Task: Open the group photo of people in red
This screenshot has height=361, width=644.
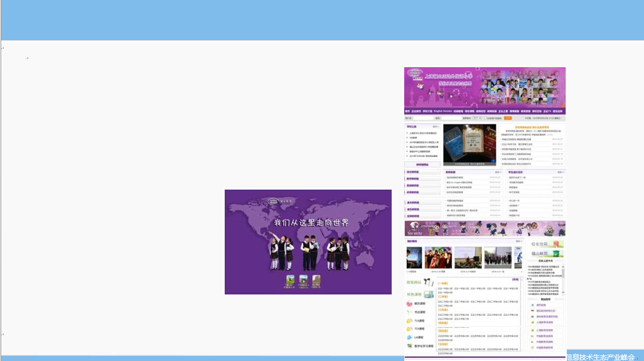Action: (438, 257)
